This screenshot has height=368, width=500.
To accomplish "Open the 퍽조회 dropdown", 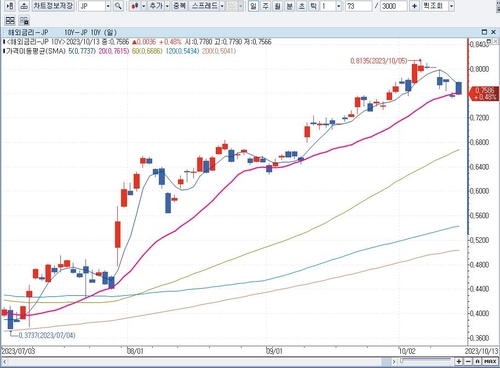I will [x=451, y=6].
